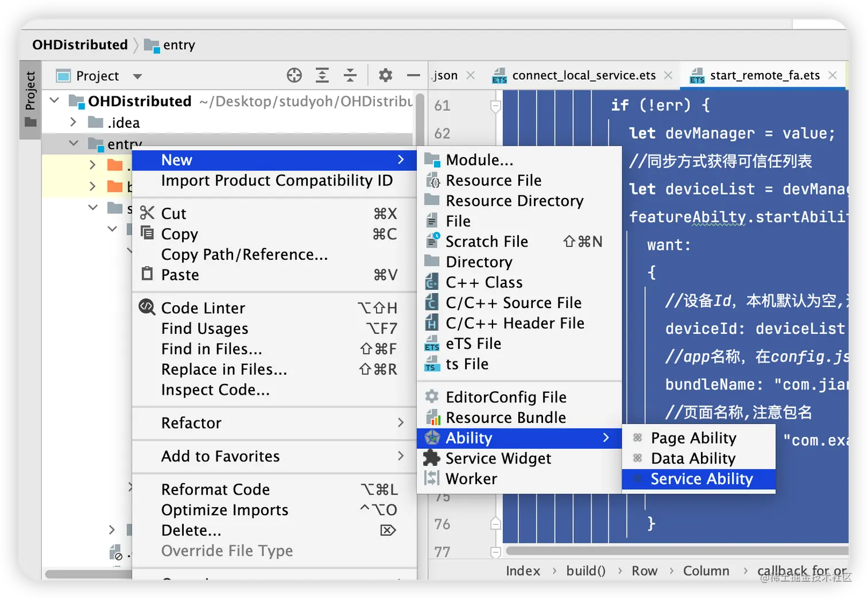The width and height of the screenshot is (868, 599).
Task: Click the Code Linter icon
Action: coord(147,307)
